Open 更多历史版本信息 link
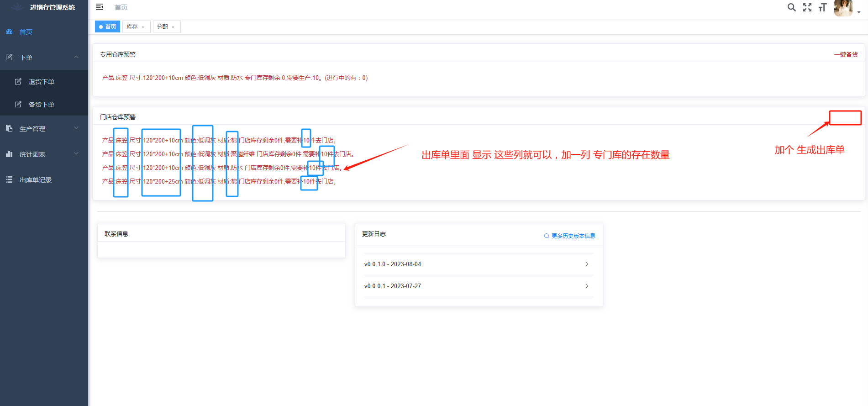The height and width of the screenshot is (406, 868). pos(570,236)
